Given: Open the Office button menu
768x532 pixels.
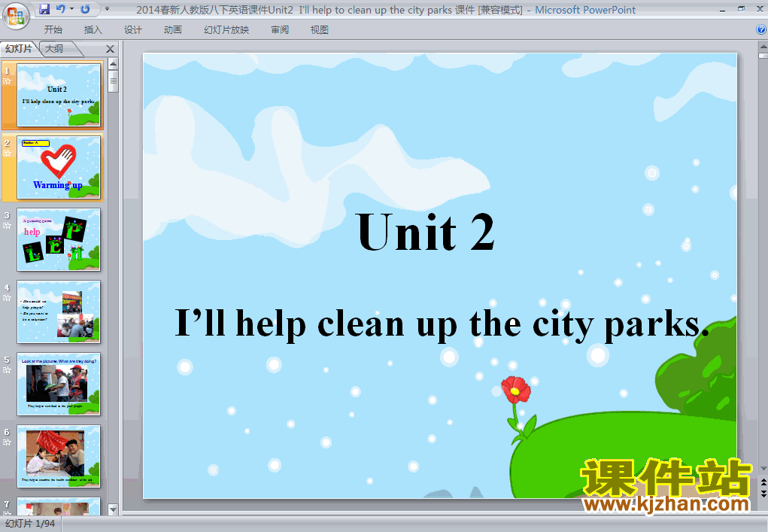Looking at the screenshot, I should click(x=16, y=16).
